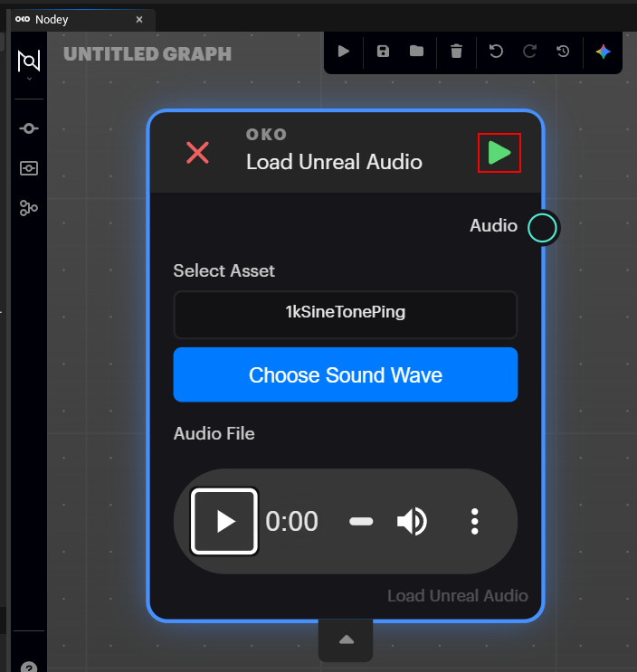637x672 pixels.
Task: Click the Audio File label
Action: pos(214,434)
